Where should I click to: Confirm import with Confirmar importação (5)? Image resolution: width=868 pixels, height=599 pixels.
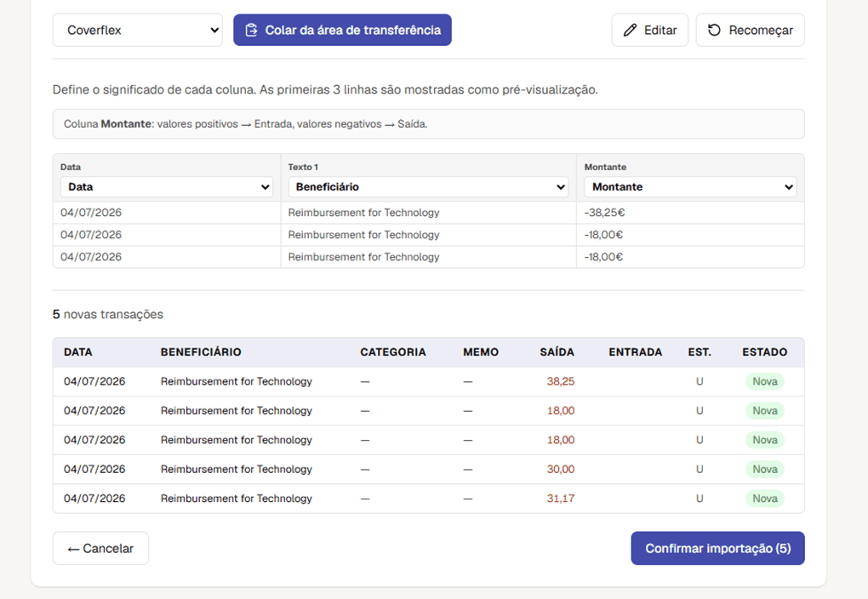coord(717,548)
